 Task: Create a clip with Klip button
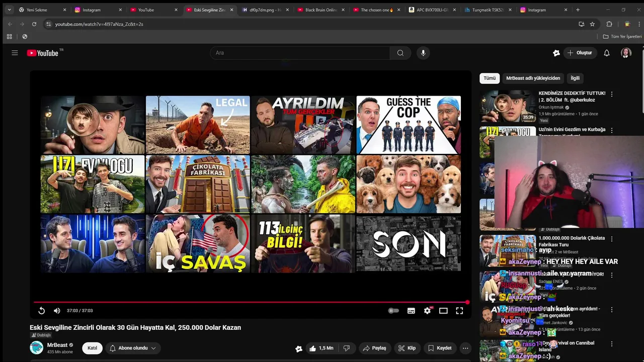click(407, 348)
